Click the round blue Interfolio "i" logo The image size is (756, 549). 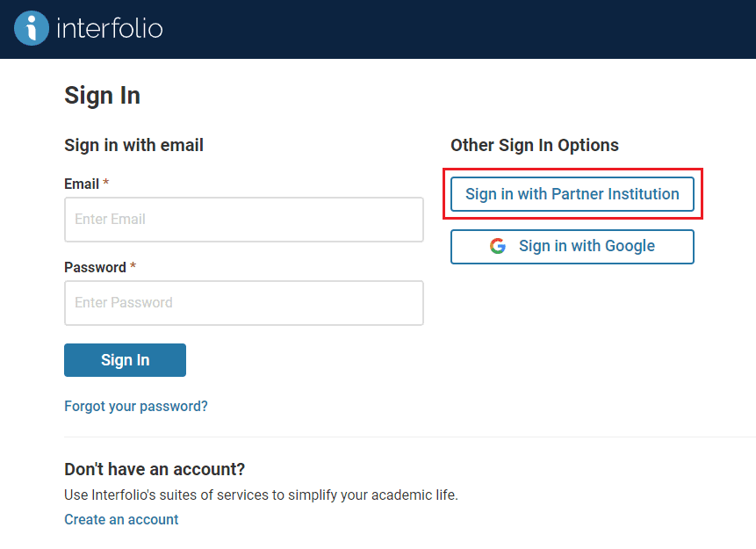(x=32, y=28)
